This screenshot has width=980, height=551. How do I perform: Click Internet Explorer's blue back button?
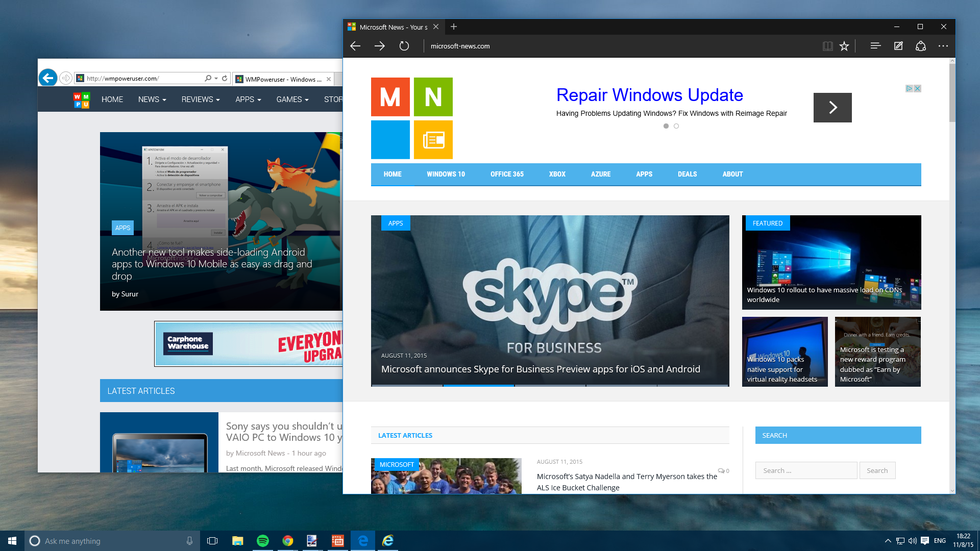point(48,78)
